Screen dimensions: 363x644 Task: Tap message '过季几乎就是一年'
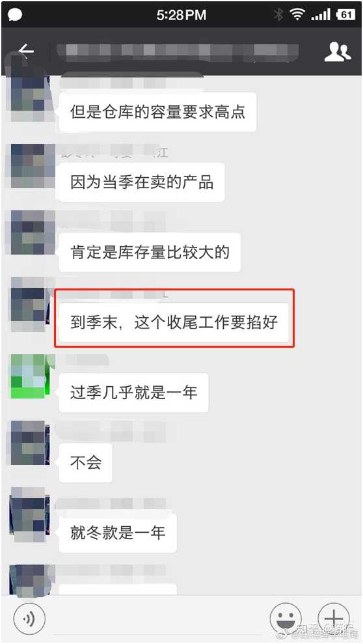(134, 393)
